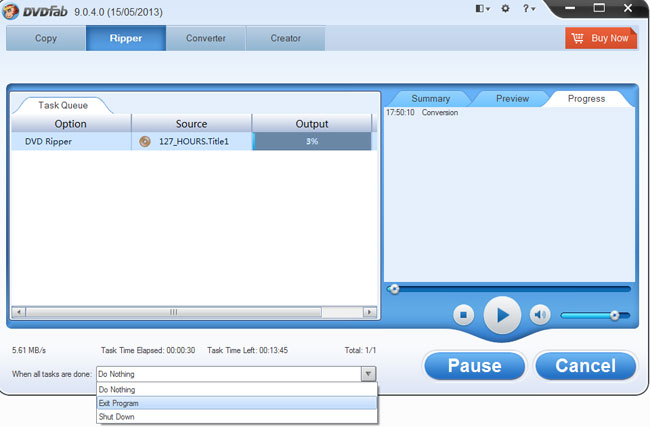Open the Converter tab
This screenshot has height=427, width=650.
206,38
